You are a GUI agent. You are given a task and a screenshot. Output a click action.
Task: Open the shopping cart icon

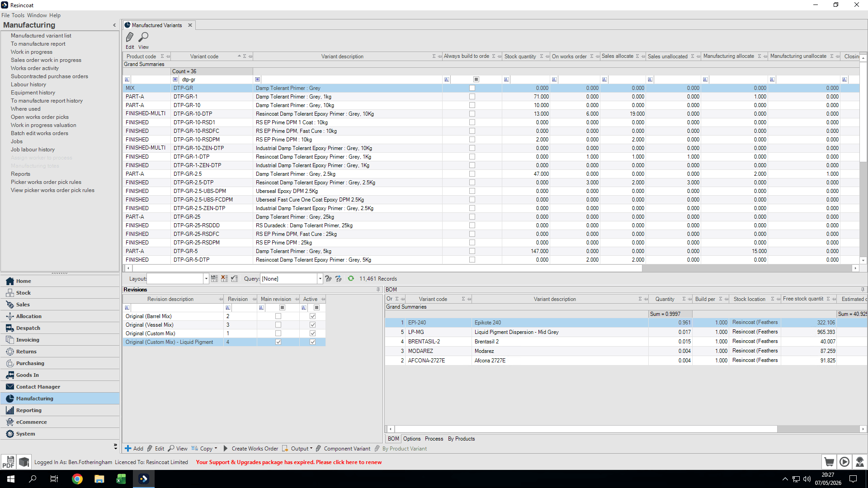point(829,462)
